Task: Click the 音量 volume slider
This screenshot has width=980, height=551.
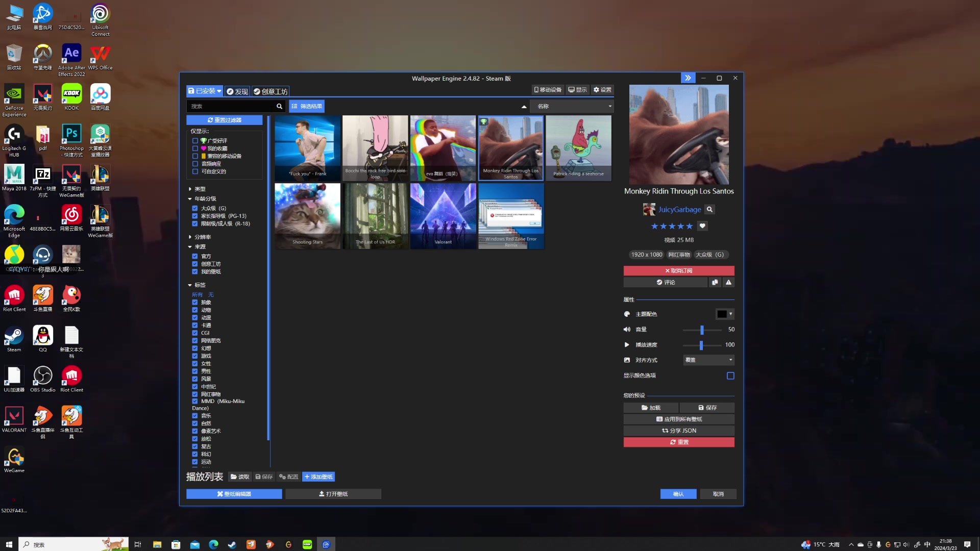Action: [x=702, y=330]
